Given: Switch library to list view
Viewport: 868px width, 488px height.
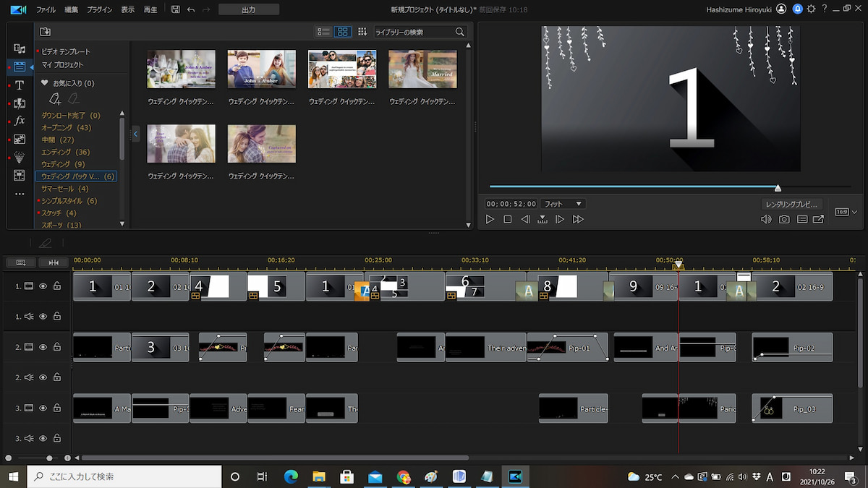Looking at the screenshot, I should [324, 32].
